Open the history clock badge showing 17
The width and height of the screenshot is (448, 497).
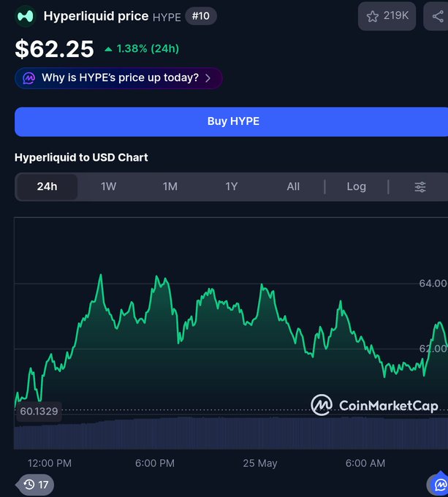(35, 485)
